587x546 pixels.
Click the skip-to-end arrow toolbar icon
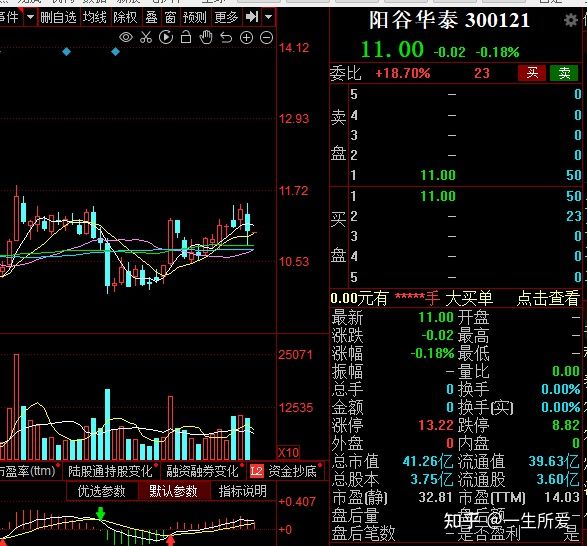(252, 17)
